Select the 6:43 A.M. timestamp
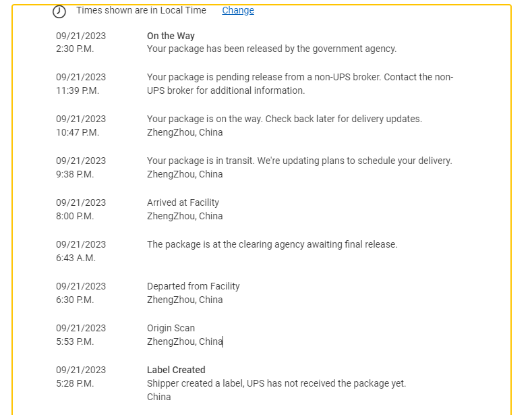The width and height of the screenshot is (532, 415). pos(76,258)
